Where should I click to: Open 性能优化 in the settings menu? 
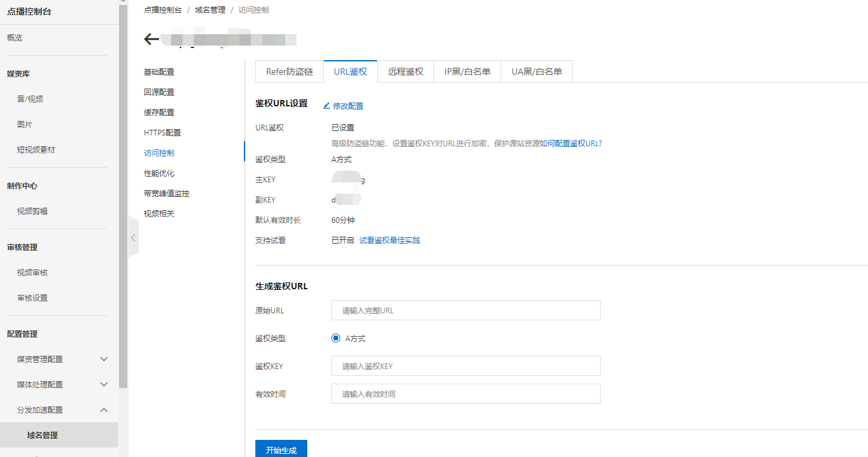pos(159,173)
